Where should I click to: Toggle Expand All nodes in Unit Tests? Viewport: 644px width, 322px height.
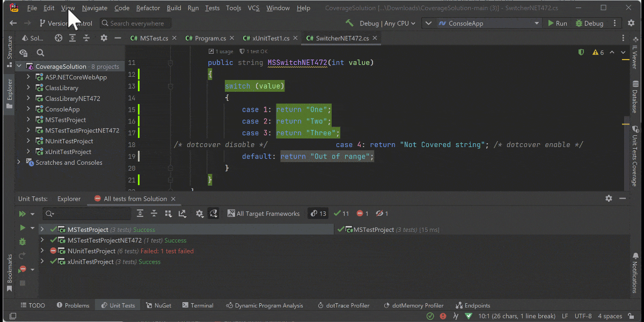(x=141, y=213)
